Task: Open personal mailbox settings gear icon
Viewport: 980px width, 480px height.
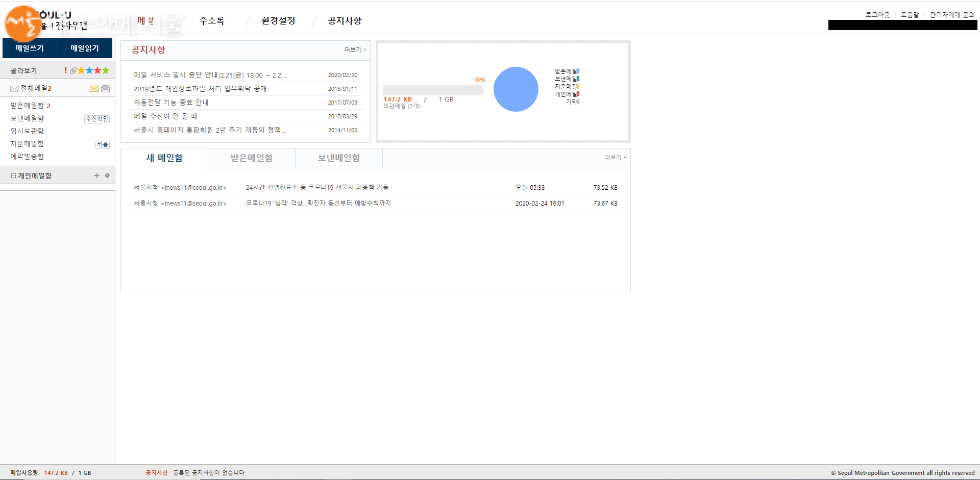Action: pyautogui.click(x=107, y=175)
